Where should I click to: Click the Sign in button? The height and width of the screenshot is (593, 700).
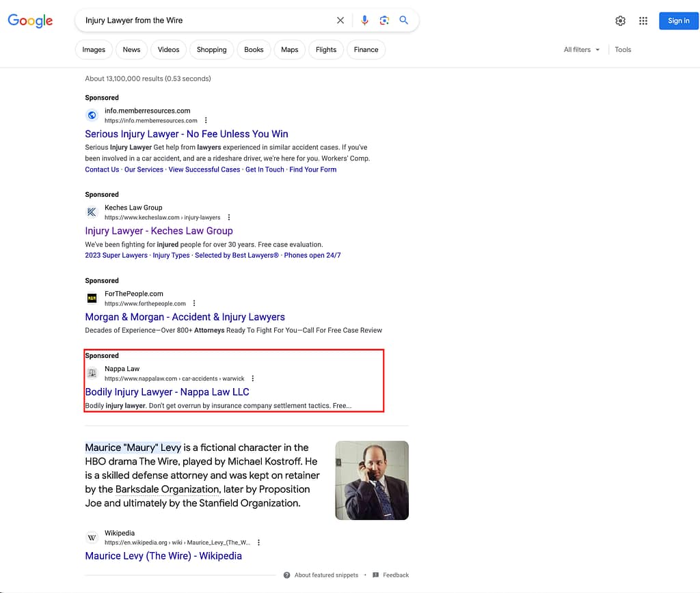point(679,21)
